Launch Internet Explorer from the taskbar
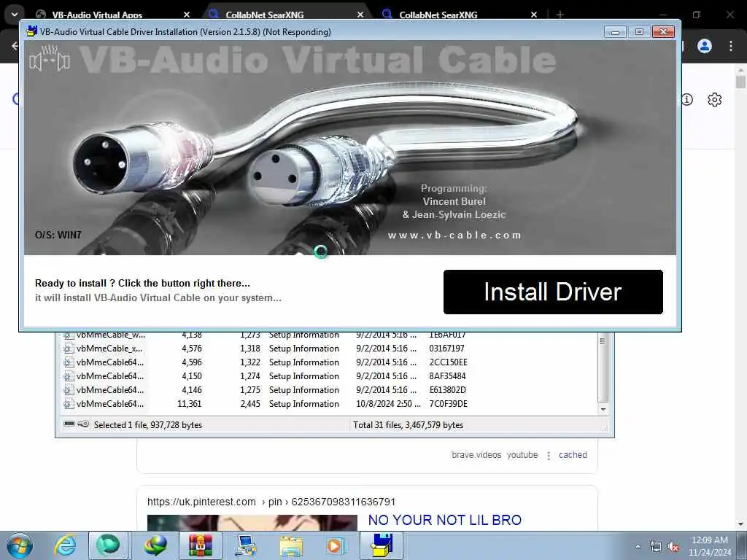The height and width of the screenshot is (560, 747). click(65, 545)
